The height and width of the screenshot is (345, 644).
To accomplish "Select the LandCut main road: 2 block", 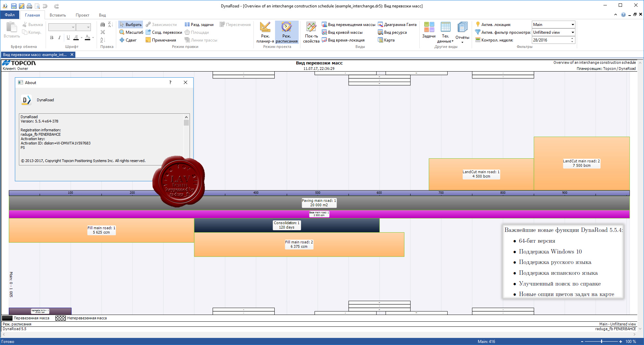I will click(581, 163).
